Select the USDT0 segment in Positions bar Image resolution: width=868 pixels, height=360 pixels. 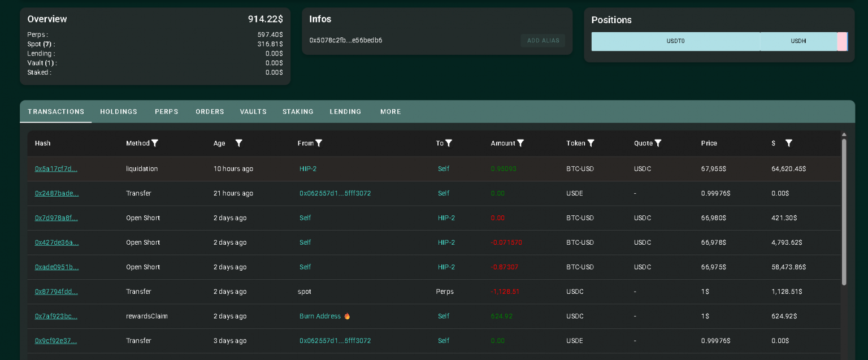[675, 41]
